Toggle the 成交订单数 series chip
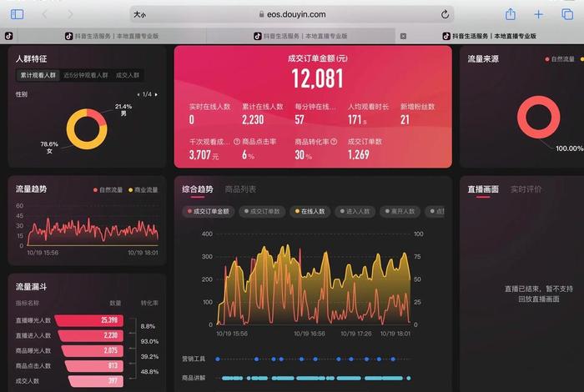The width and height of the screenshot is (584, 392). coord(262,212)
